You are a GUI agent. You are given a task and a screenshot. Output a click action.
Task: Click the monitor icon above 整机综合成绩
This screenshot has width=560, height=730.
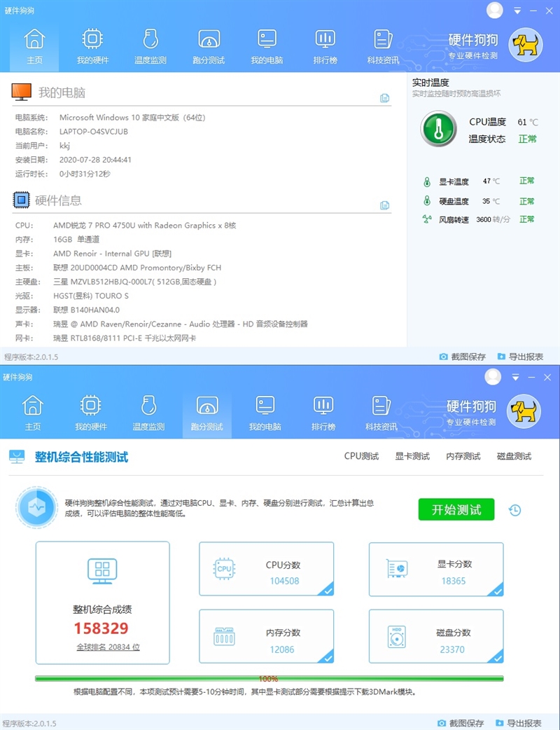click(102, 571)
